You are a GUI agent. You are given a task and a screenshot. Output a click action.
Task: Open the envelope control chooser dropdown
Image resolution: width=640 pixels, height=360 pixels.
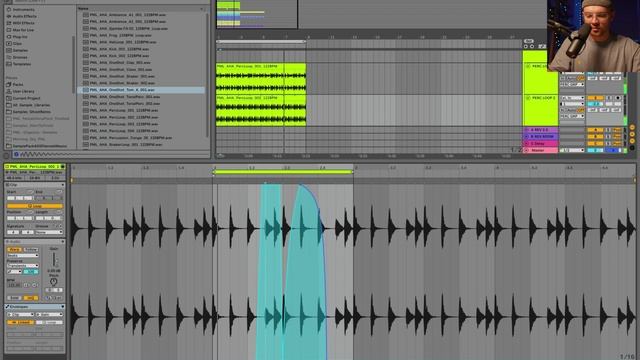[49, 314]
